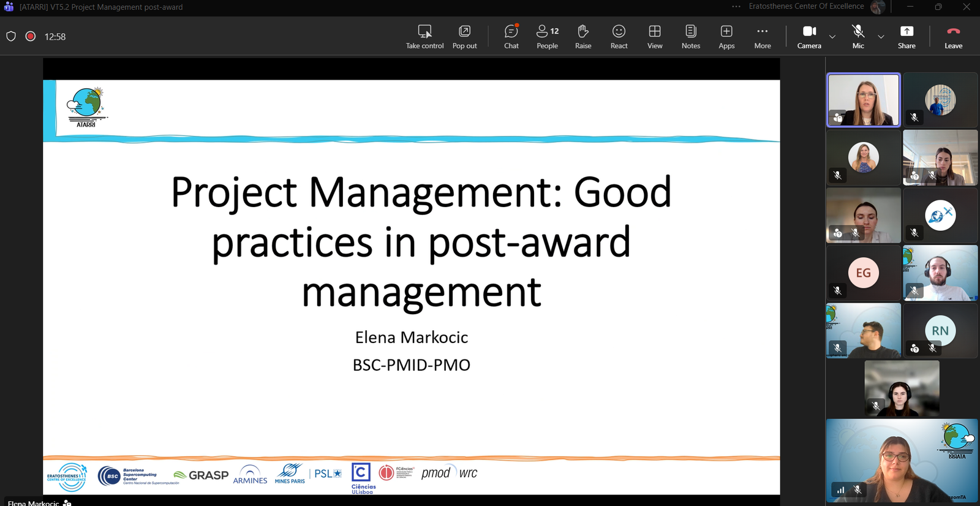
Task: Show the People participant list
Action: 547,37
